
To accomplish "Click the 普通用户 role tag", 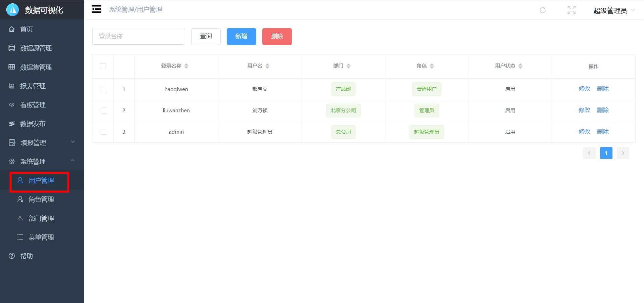I will 427,89.
